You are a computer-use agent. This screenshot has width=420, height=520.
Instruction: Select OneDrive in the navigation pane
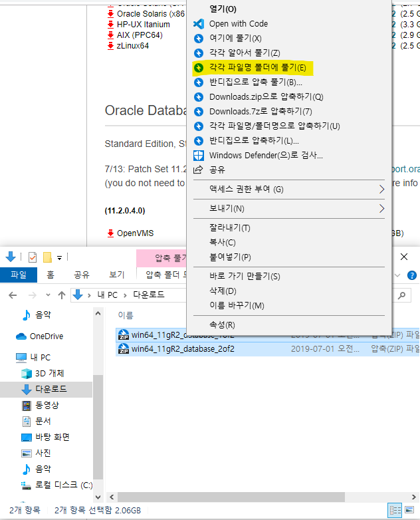47,336
